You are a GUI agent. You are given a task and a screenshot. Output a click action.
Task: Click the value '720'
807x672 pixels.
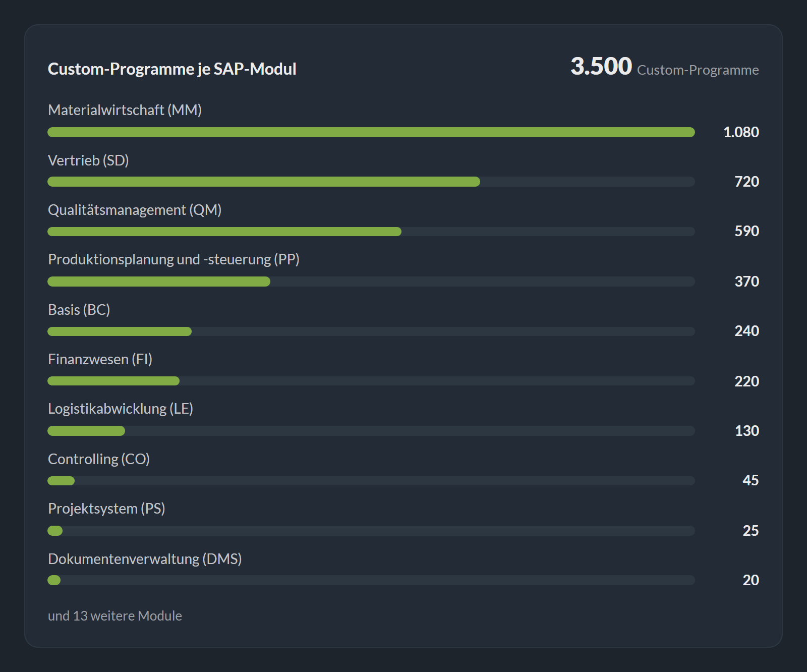coord(746,182)
